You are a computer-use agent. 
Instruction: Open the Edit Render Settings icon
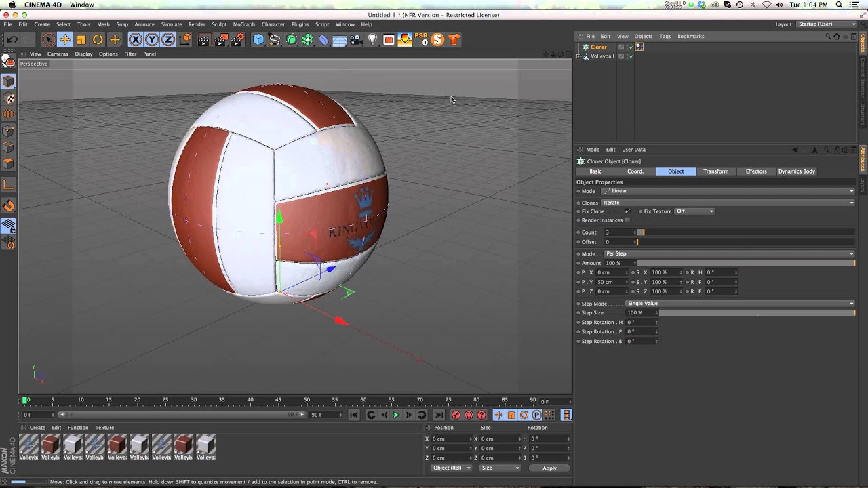coord(237,40)
